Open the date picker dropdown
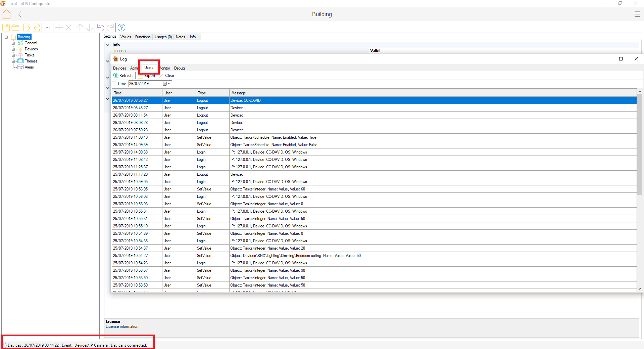 coord(168,84)
